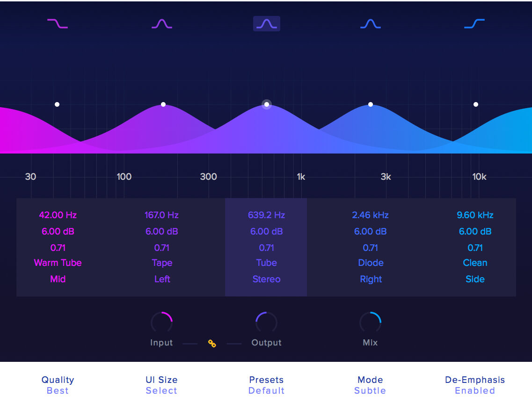Open the Presets menu showing Default
This screenshot has width=532, height=411.
tap(266, 385)
